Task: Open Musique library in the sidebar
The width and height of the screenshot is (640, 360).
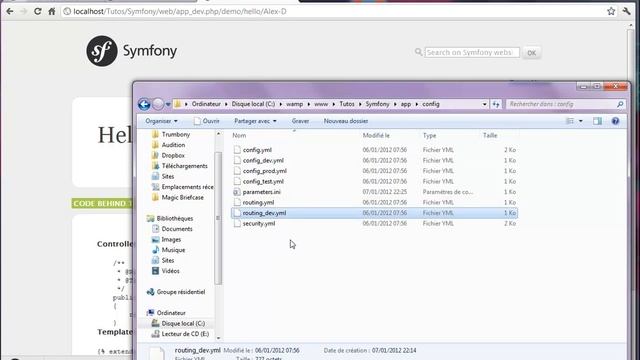Action: click(168, 250)
